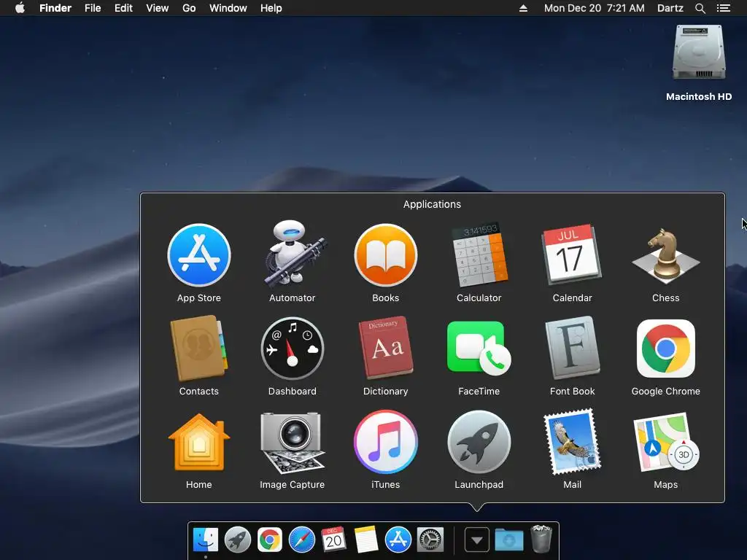The image size is (747, 560).
Task: Open Chrome from the Dock
Action: tap(270, 540)
